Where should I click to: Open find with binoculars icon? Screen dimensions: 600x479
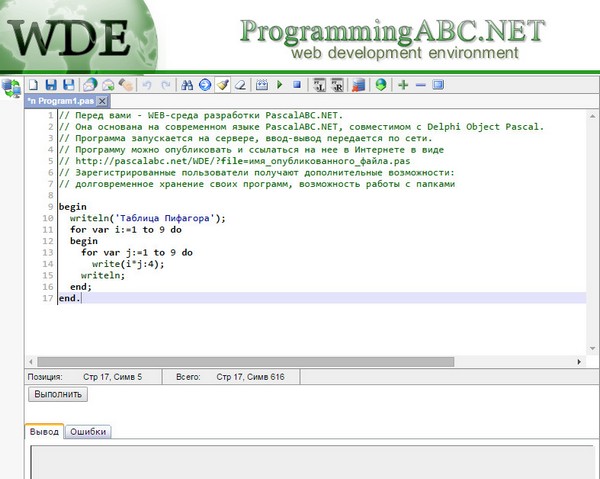tap(187, 85)
